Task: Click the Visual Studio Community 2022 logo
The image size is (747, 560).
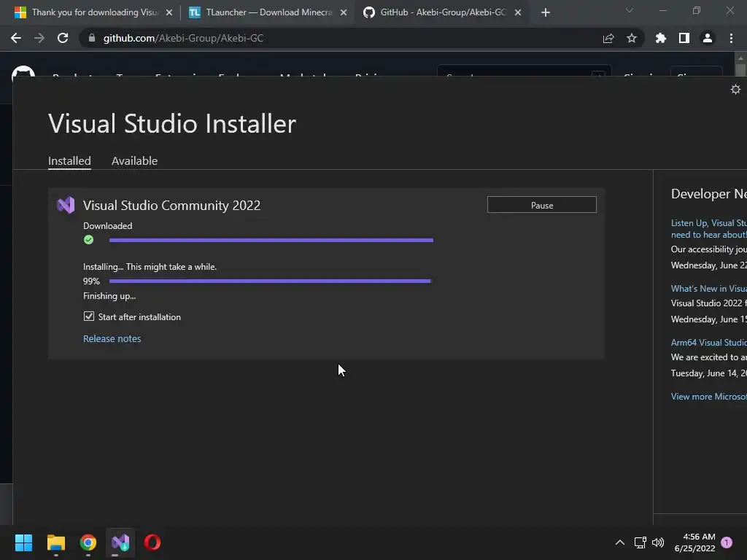Action: pyautogui.click(x=66, y=205)
